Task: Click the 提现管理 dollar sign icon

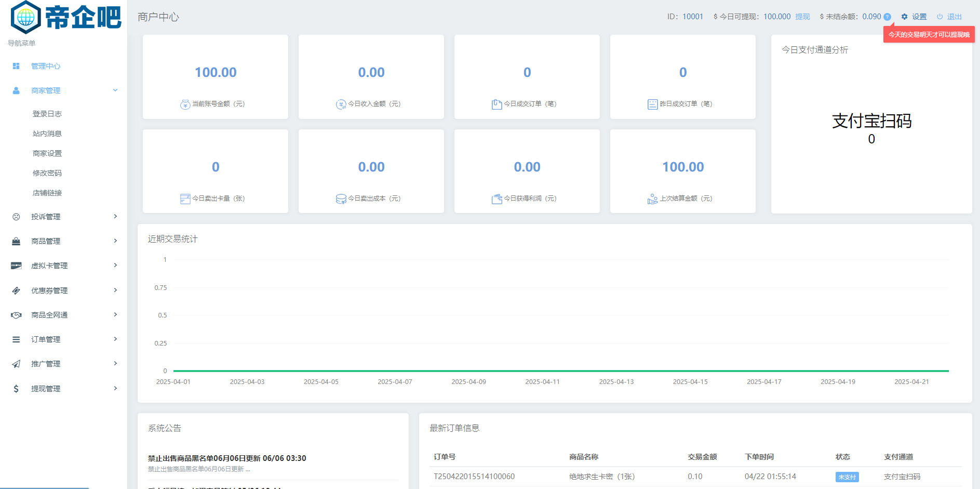Action: pyautogui.click(x=16, y=389)
